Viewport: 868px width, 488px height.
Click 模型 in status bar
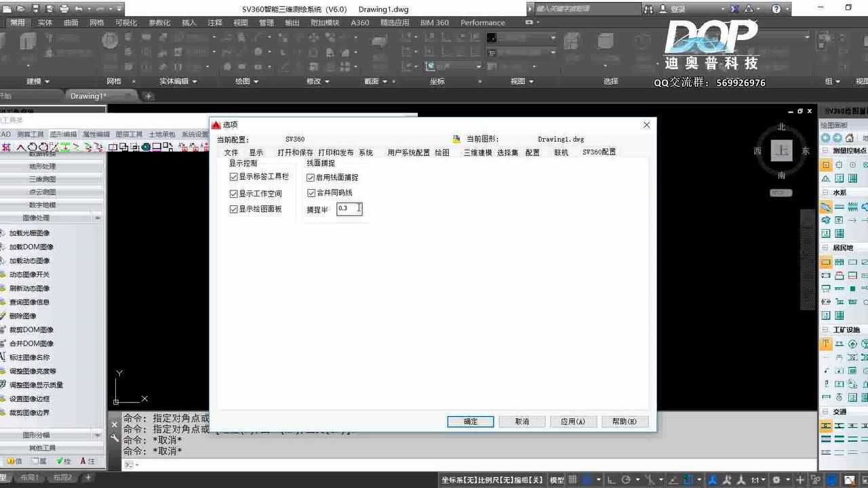point(557,480)
